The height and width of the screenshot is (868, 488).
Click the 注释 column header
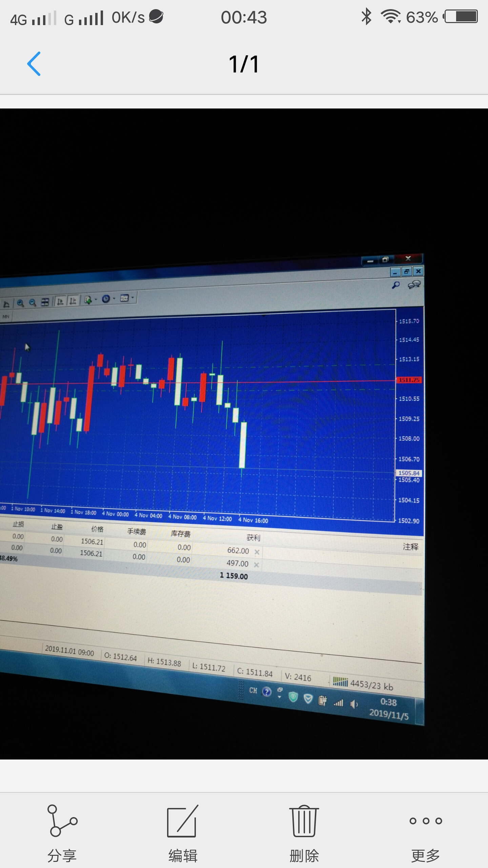pos(410,547)
